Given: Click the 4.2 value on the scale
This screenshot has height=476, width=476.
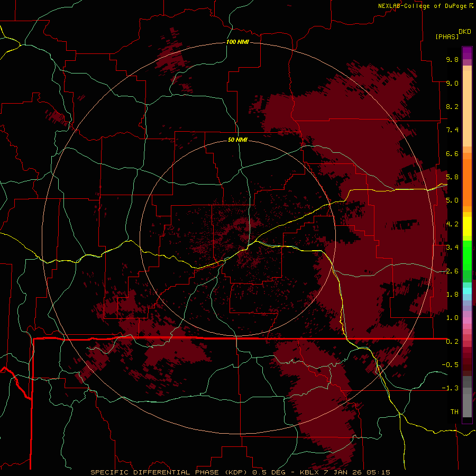Looking at the screenshot, I should (x=452, y=224).
